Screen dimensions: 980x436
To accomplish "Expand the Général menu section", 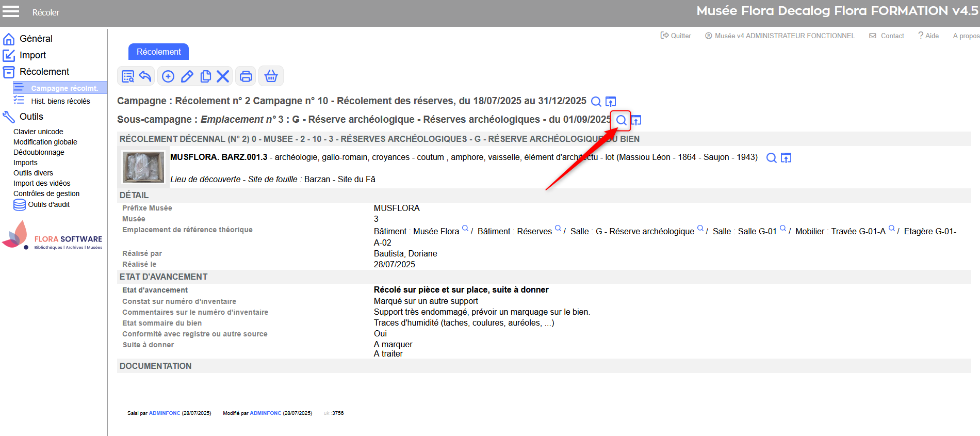I will point(36,39).
